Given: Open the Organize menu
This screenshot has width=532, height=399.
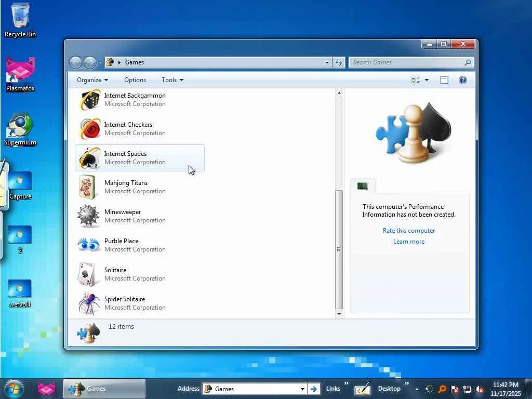Looking at the screenshot, I should [x=92, y=80].
